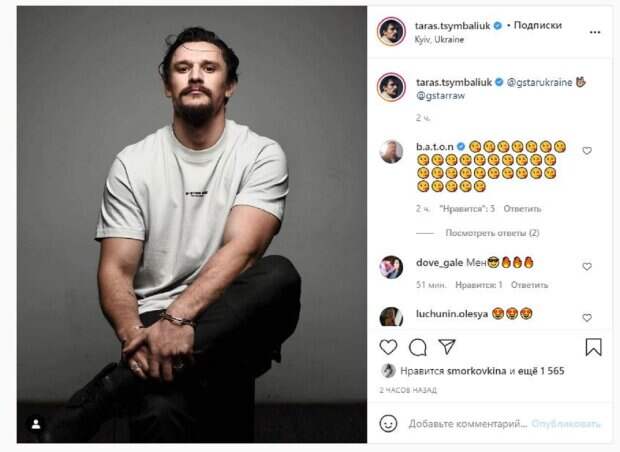
Task: Like the dove_gale comment
Action: [587, 267]
